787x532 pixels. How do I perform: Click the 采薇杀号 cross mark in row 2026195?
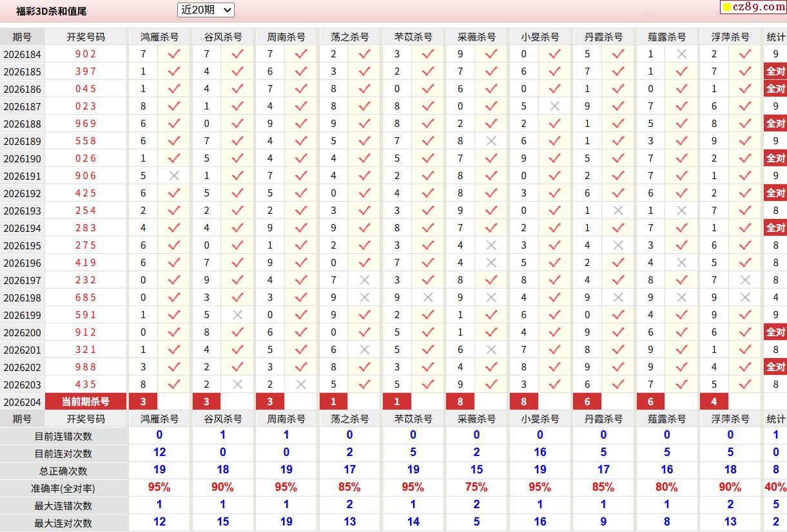click(492, 245)
